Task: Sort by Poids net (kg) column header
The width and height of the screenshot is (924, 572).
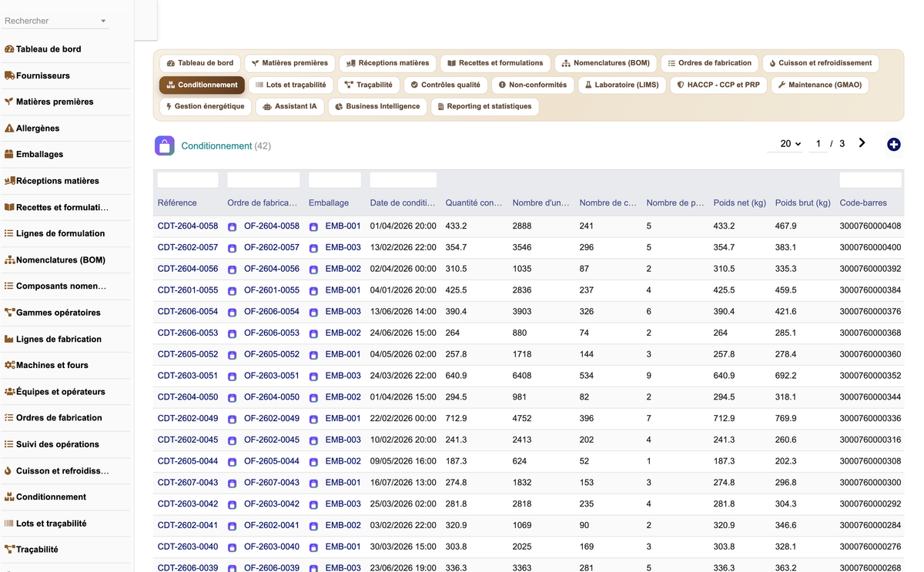Action: (x=739, y=203)
